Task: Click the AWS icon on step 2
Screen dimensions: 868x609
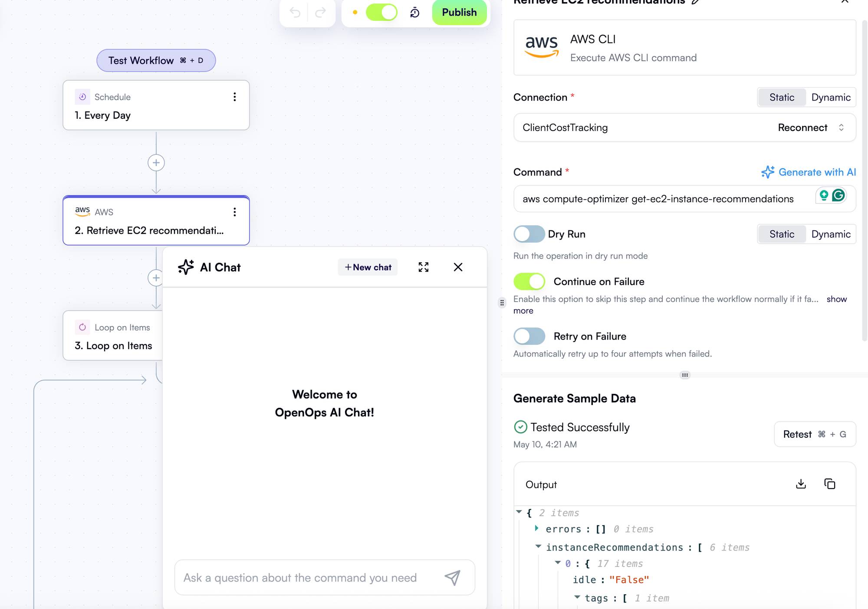Action: click(x=82, y=212)
